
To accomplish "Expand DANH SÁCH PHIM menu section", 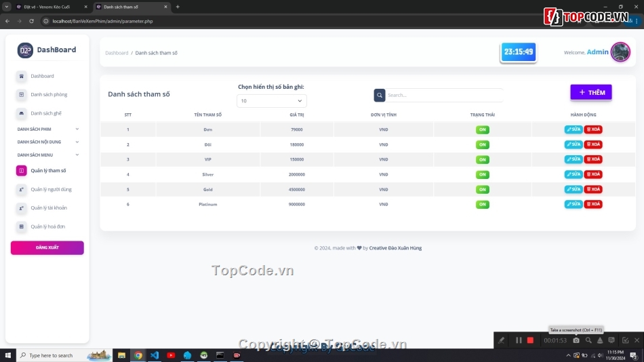I will 47,129.
